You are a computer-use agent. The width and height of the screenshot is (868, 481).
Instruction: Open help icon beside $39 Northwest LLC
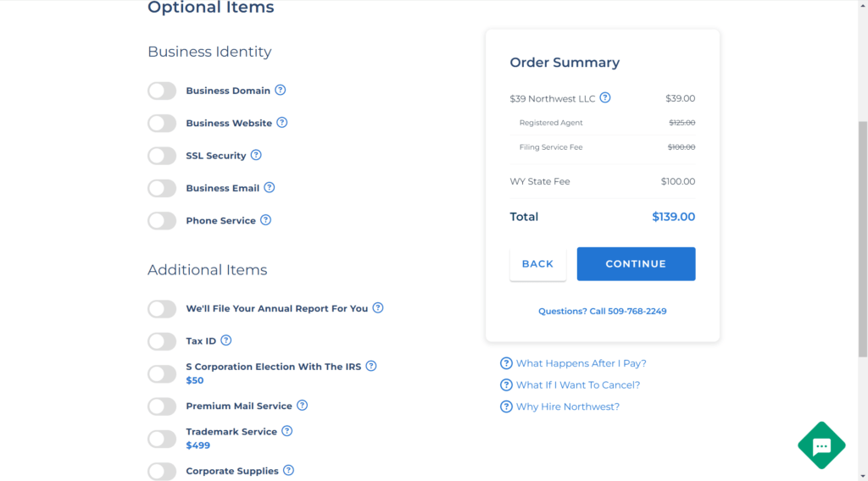pos(605,98)
